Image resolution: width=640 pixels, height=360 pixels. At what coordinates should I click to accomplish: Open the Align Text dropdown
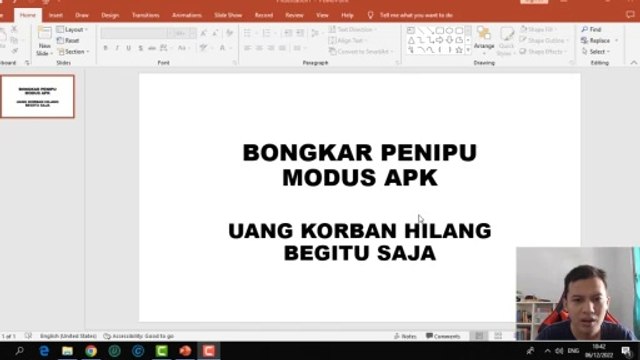[x=348, y=40]
